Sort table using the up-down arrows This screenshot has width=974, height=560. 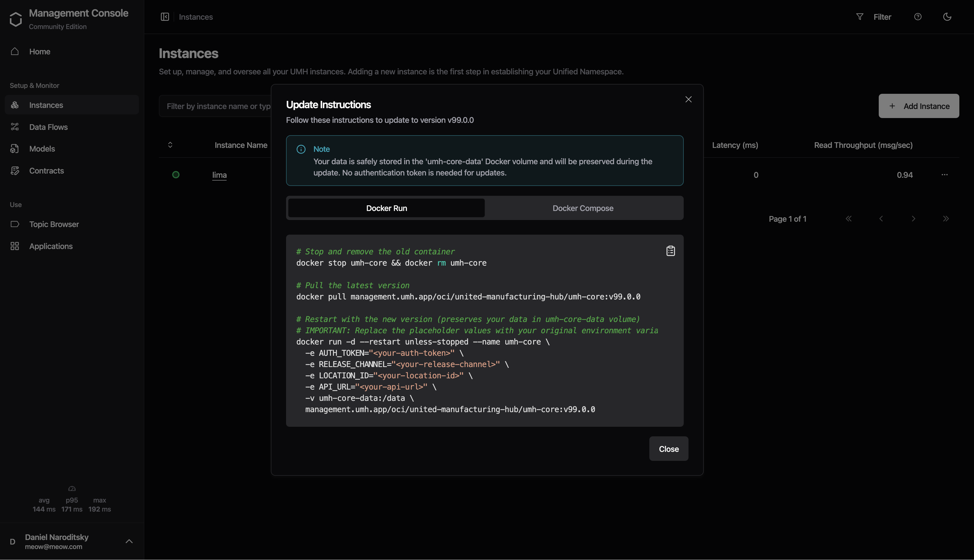(170, 145)
